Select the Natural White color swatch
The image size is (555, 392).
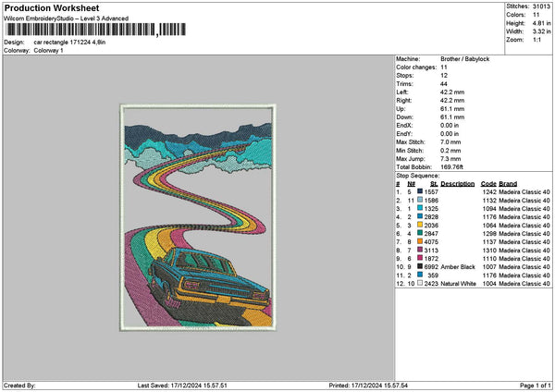(x=421, y=283)
